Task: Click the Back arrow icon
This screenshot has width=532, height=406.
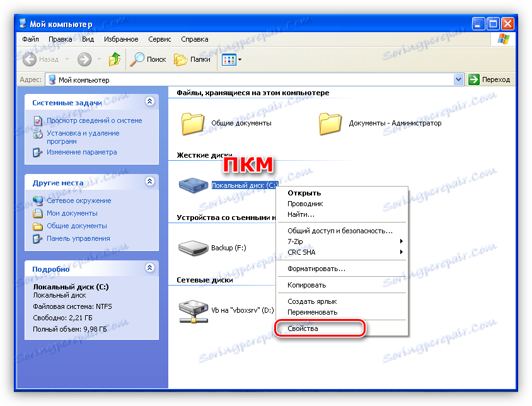Action: pyautogui.click(x=30, y=59)
